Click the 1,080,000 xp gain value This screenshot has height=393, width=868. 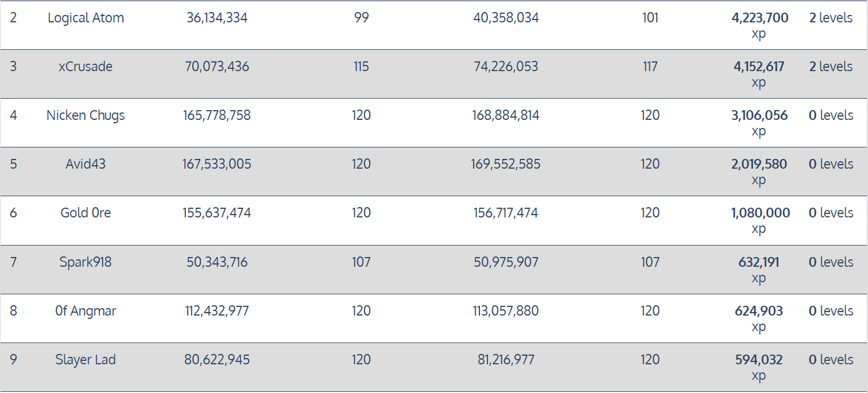[x=760, y=213]
